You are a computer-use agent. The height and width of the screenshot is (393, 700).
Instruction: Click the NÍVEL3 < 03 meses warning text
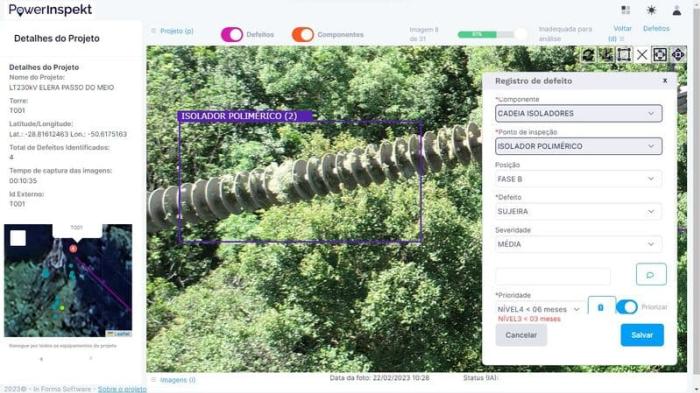coord(529,319)
